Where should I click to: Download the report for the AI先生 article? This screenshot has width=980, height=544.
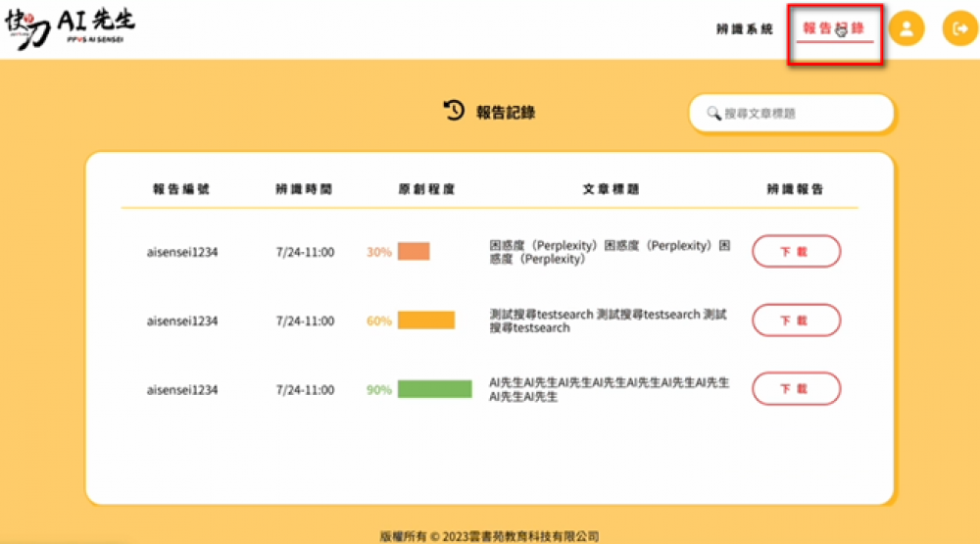point(796,389)
